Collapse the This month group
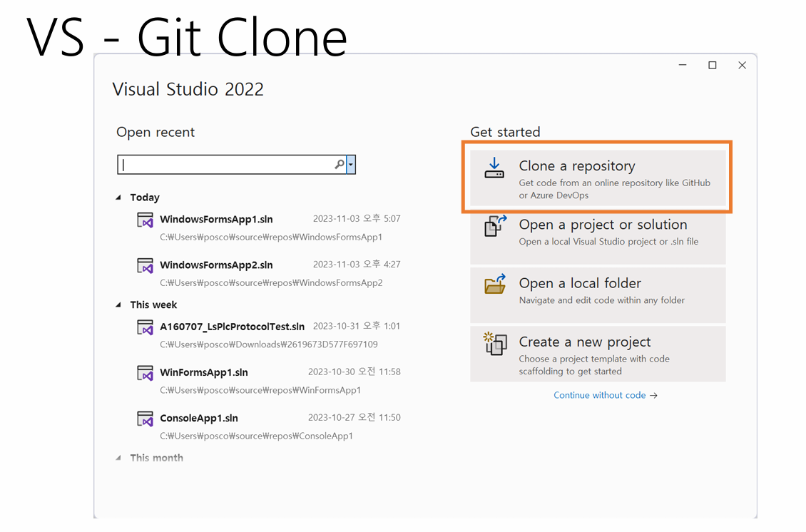This screenshot has height=532, width=806. pyautogui.click(x=118, y=457)
